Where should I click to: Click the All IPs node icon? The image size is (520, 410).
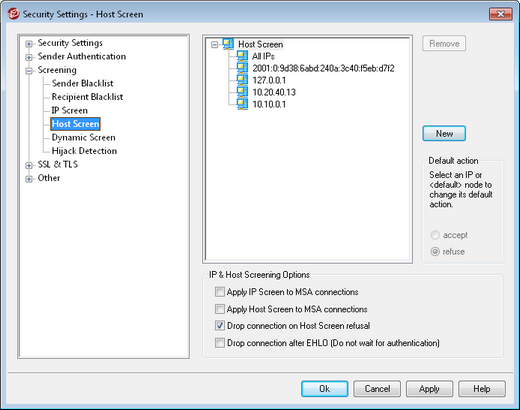pos(242,56)
